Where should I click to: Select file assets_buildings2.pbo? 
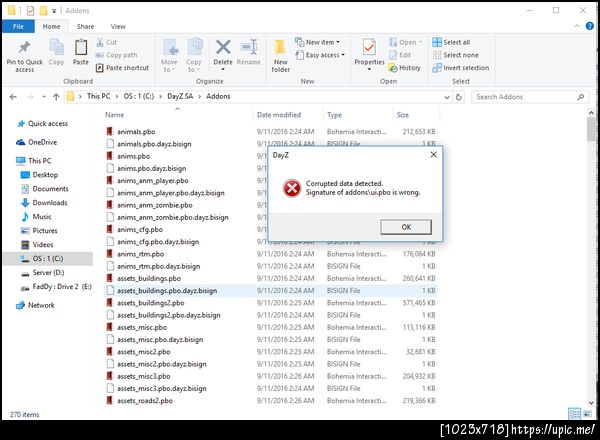tap(150, 303)
